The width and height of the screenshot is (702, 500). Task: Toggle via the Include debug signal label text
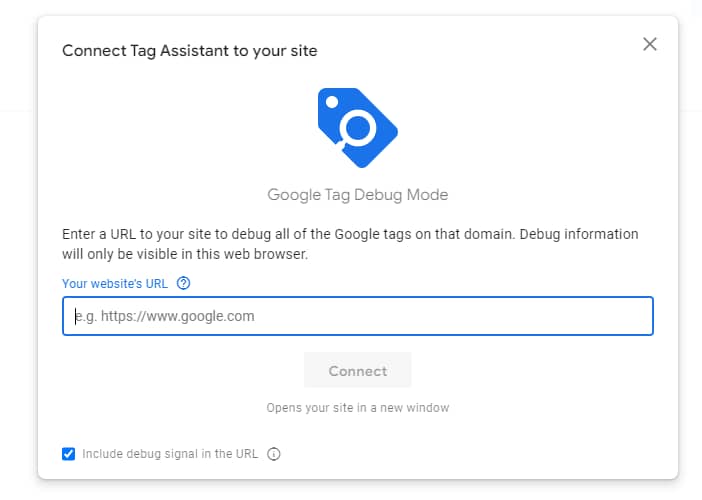click(170, 454)
